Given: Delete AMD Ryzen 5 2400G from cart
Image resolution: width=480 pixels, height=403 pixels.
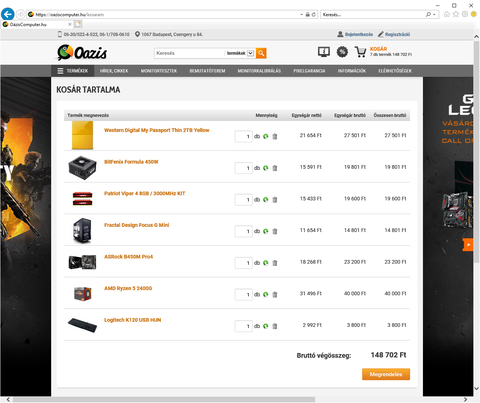Looking at the screenshot, I should pos(275,294).
